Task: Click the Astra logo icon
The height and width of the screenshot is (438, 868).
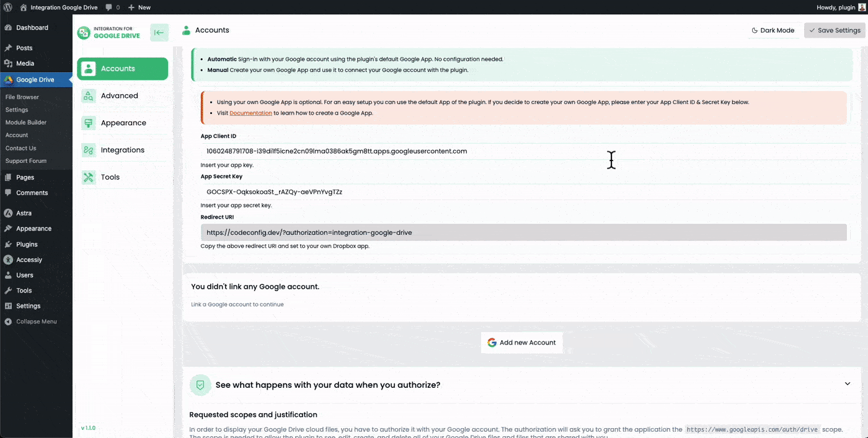Action: click(8, 213)
